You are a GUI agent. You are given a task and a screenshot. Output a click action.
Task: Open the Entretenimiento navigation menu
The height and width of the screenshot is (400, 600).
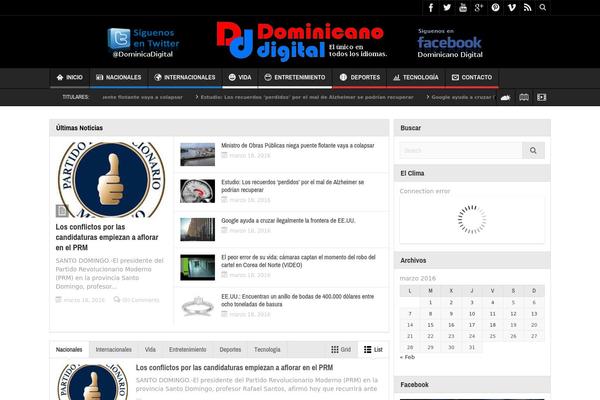pyautogui.click(x=295, y=78)
